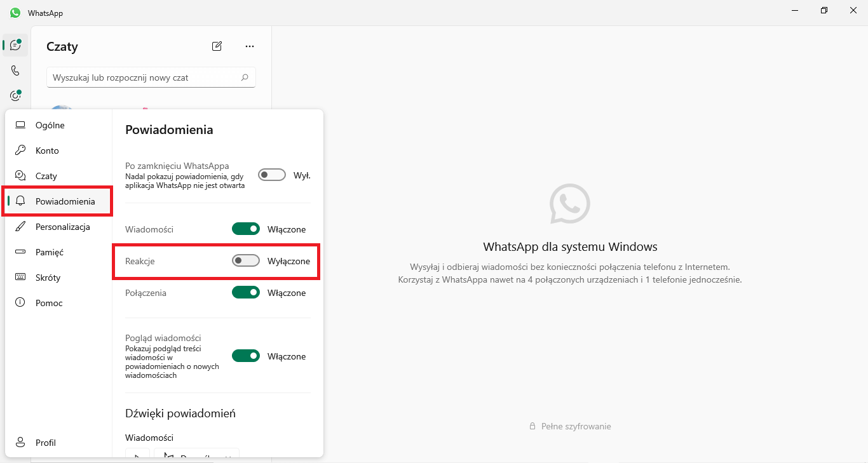Image resolution: width=868 pixels, height=463 pixels.
Task: Open the Calls view phone icon
Action: [x=15, y=70]
